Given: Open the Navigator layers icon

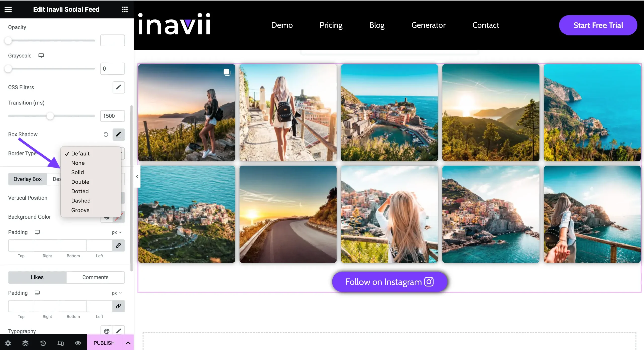Looking at the screenshot, I should click(25, 343).
